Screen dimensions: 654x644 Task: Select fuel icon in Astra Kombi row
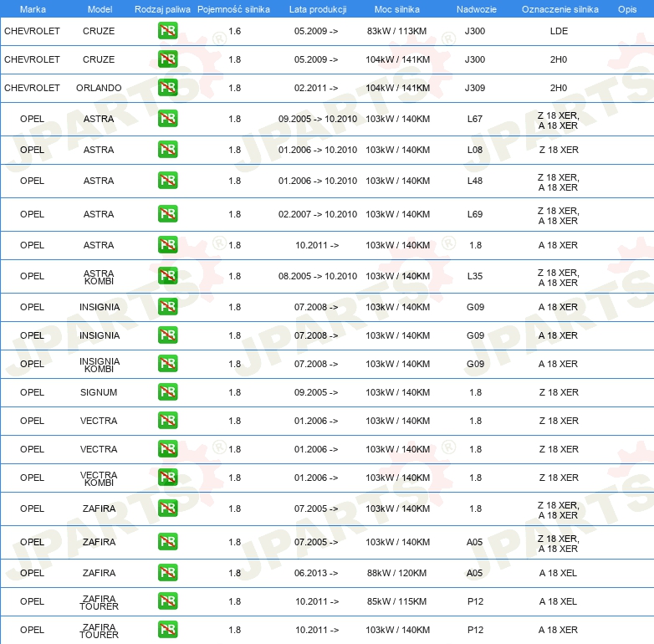(167, 276)
